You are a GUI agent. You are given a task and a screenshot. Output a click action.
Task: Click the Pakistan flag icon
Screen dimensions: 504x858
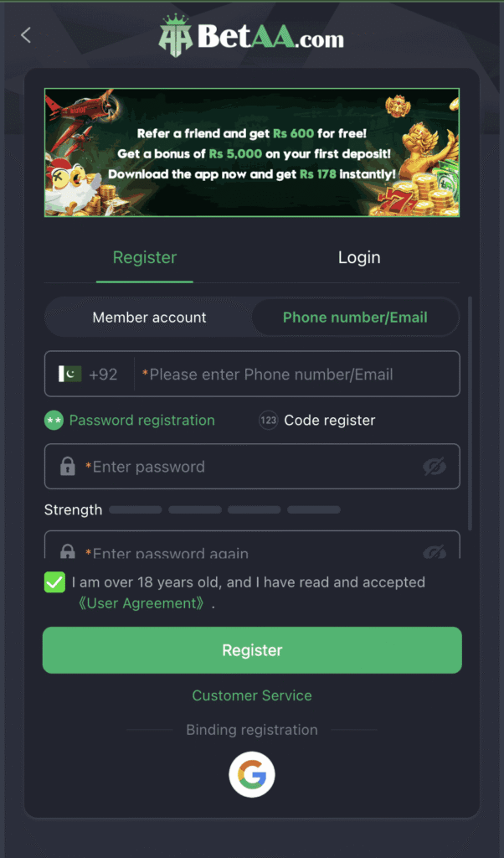(70, 374)
